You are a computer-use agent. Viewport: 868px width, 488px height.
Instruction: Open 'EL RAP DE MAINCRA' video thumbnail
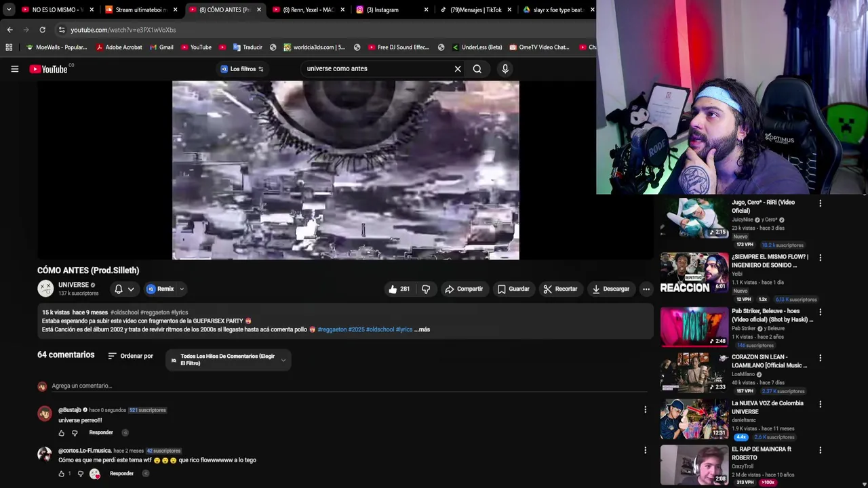click(694, 465)
